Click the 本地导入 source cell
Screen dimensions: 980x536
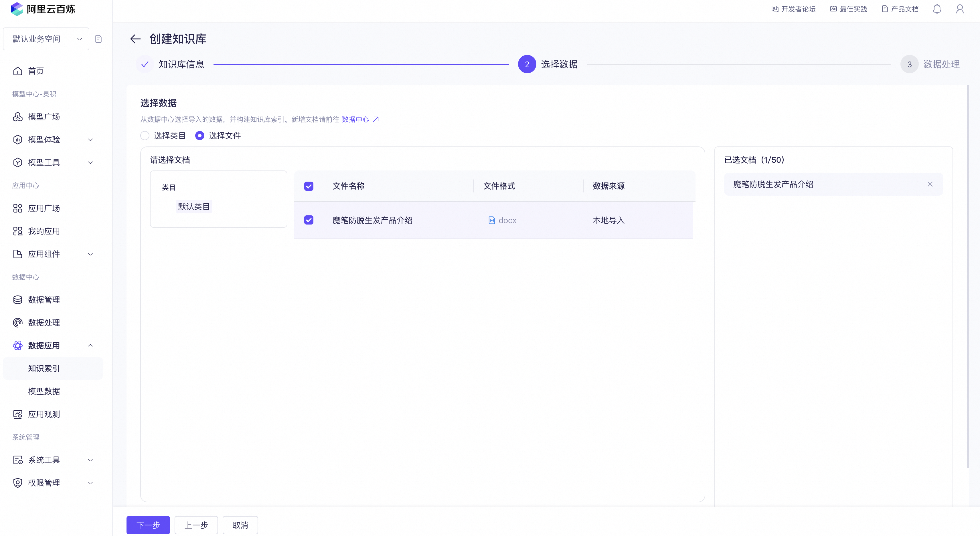[609, 220]
